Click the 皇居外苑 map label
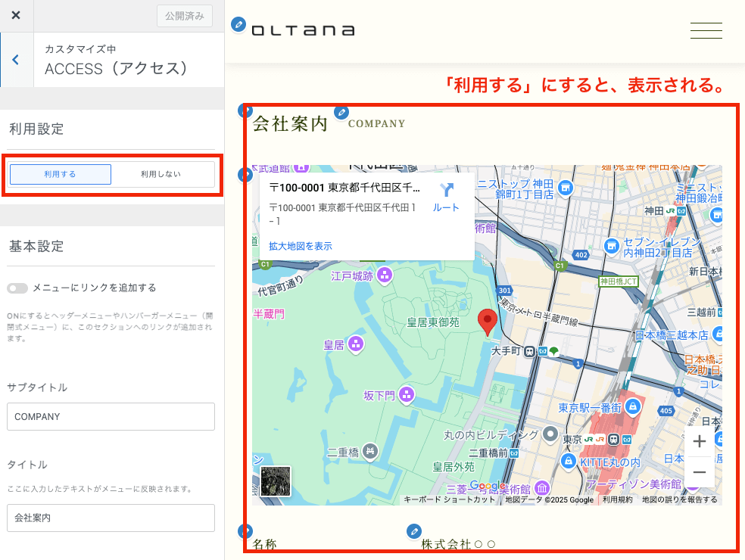The image size is (745, 560). [454, 468]
